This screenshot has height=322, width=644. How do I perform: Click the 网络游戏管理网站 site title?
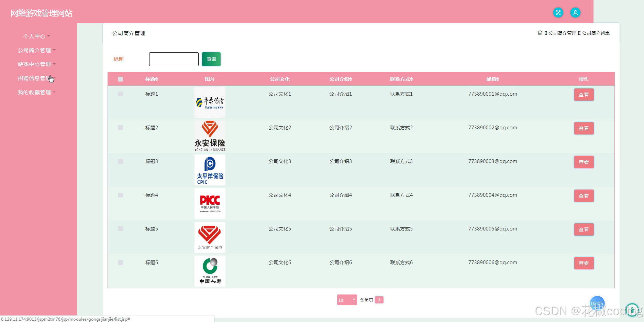(x=41, y=13)
